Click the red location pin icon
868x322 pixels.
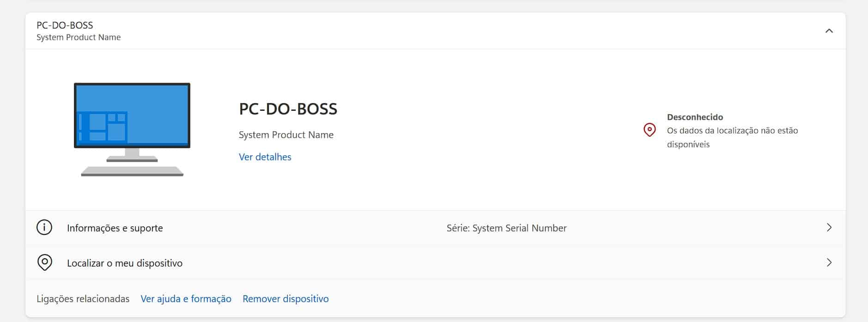pos(649,130)
